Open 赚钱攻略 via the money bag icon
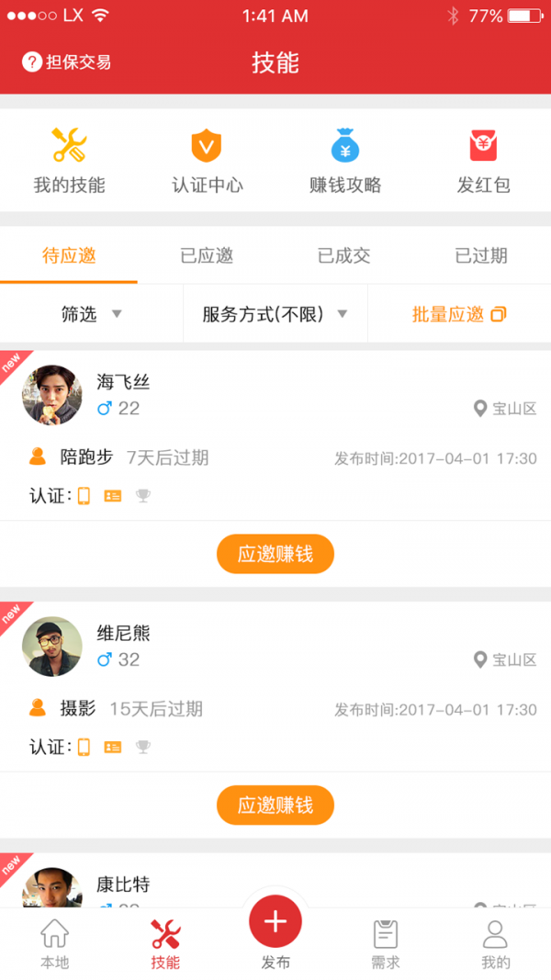This screenshot has width=551, height=980. (x=344, y=147)
